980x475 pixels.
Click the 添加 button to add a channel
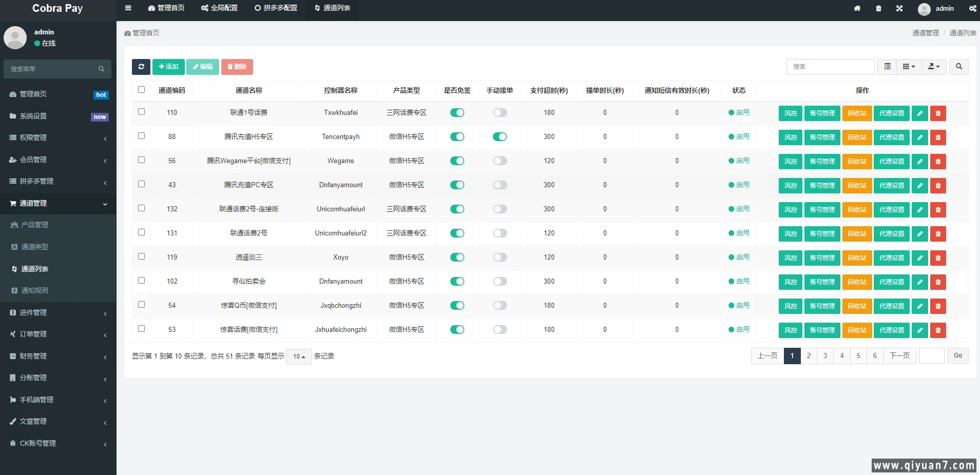(168, 67)
